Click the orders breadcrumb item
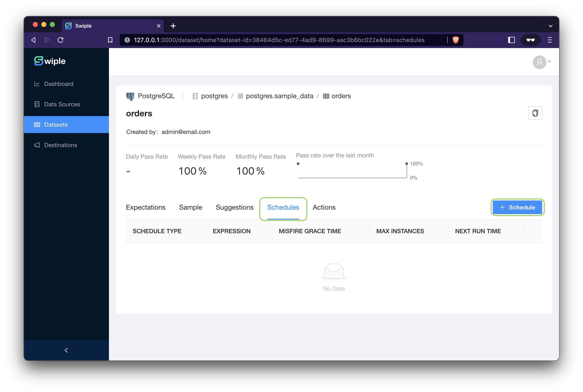The image size is (583, 392). click(x=340, y=96)
